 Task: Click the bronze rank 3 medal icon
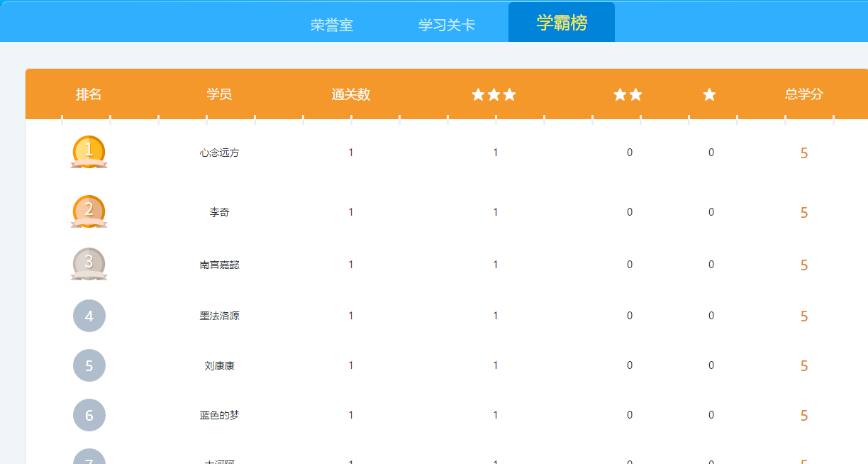[x=89, y=263]
